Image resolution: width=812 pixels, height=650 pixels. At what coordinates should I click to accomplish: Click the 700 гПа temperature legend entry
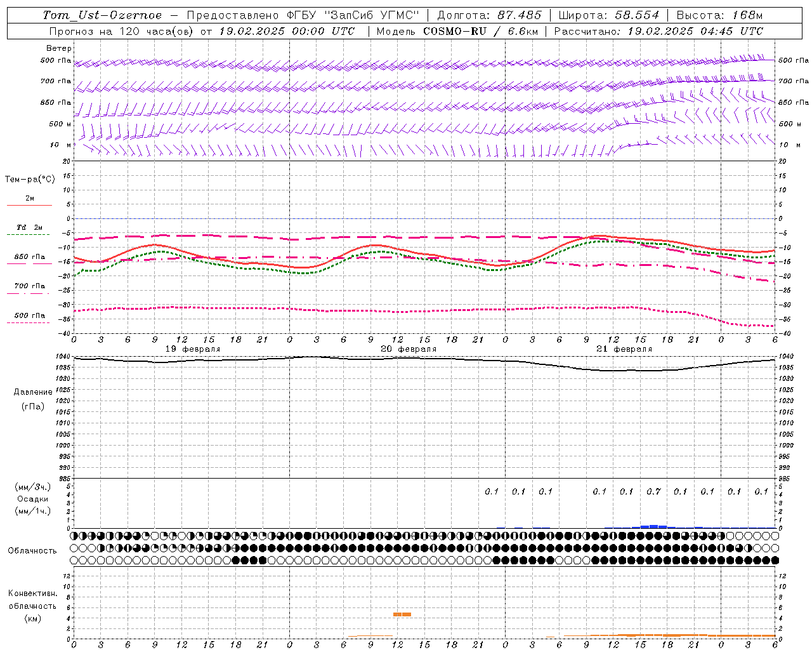(29, 286)
